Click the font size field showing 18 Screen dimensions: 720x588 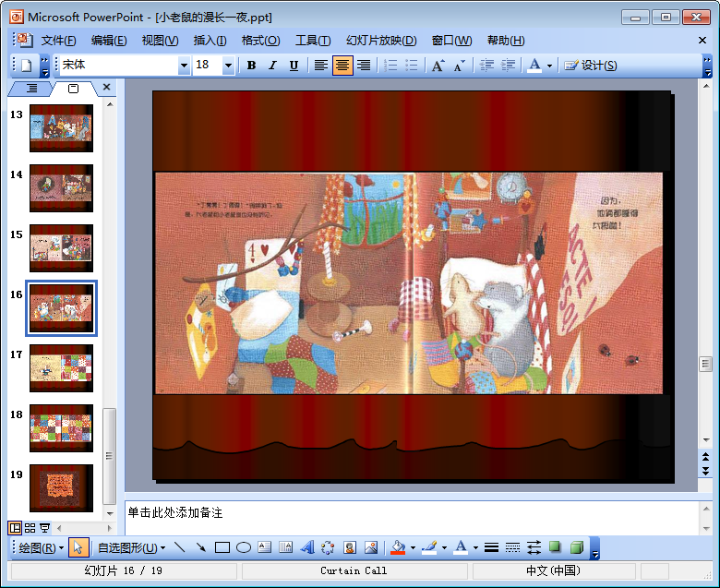[207, 66]
